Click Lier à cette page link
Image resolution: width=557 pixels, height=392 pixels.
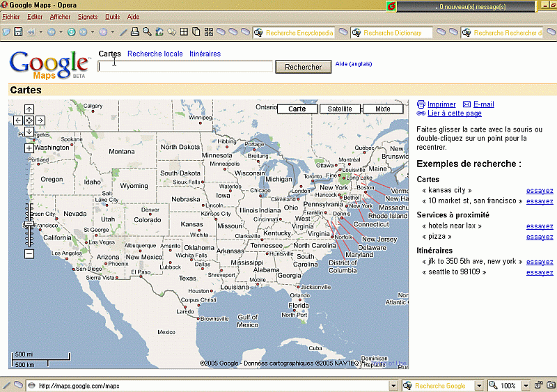(x=455, y=113)
